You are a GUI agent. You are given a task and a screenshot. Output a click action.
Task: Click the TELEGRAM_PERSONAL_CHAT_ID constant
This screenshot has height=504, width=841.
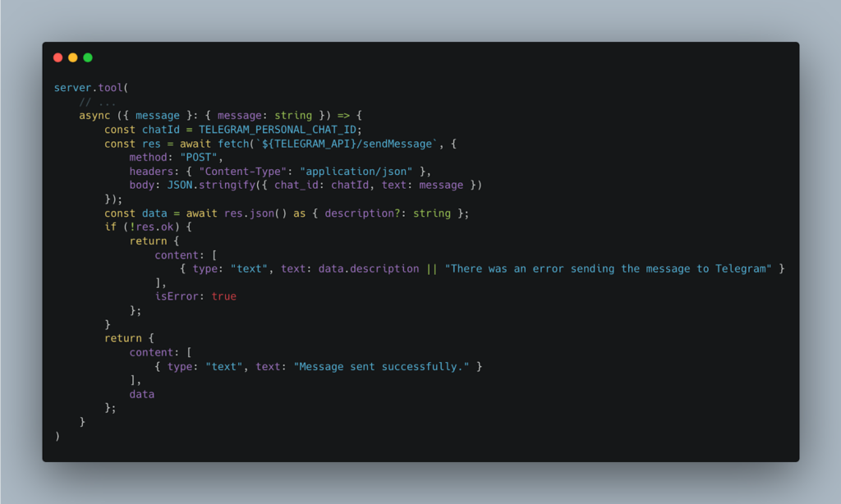click(x=278, y=130)
